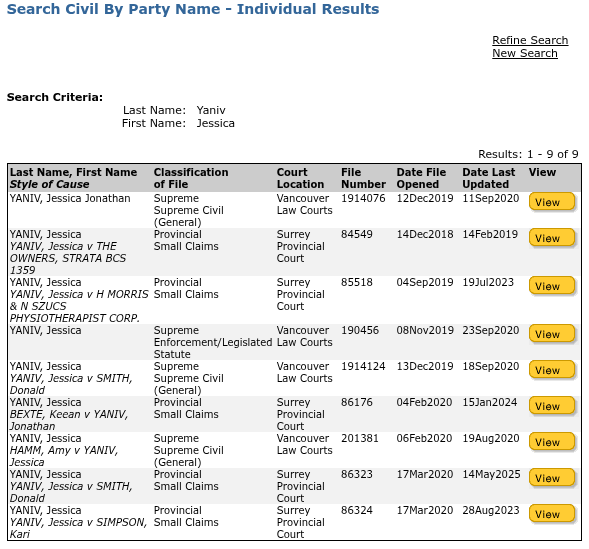This screenshot has width=589, height=549.
Task: View file number 1914076
Action: click(552, 202)
